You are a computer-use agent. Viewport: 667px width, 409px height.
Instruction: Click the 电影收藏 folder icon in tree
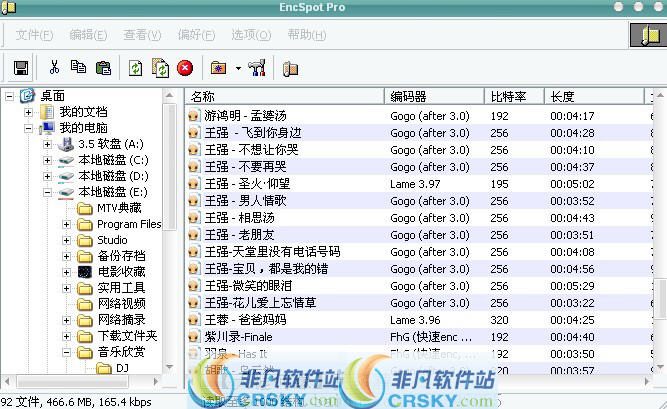pyautogui.click(x=85, y=272)
